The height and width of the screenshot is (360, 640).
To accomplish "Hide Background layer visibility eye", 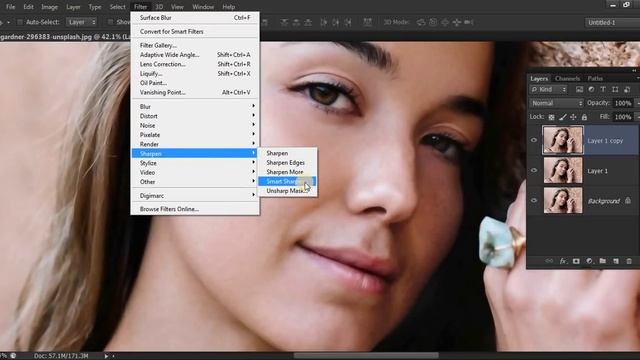I will pos(534,200).
